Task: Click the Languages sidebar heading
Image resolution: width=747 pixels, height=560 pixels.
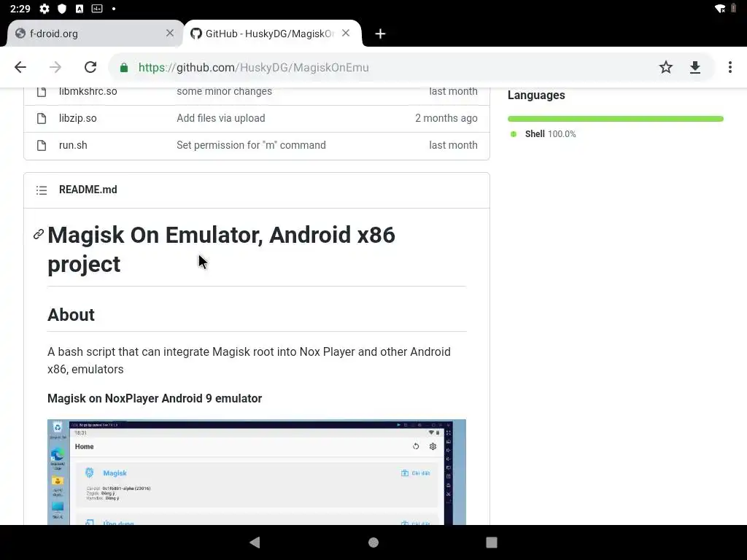Action: [x=536, y=96]
